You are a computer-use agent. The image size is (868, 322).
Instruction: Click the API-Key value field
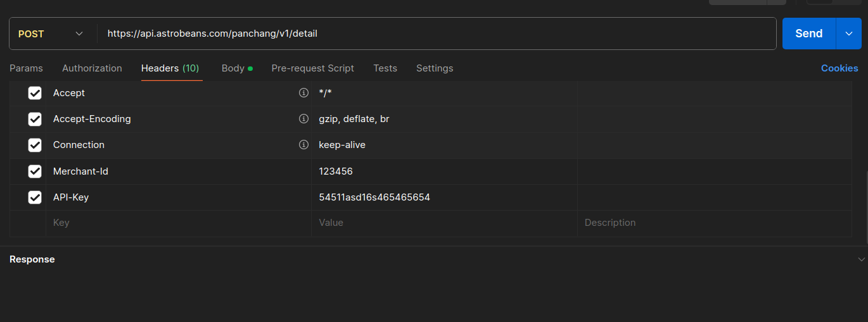pos(444,197)
